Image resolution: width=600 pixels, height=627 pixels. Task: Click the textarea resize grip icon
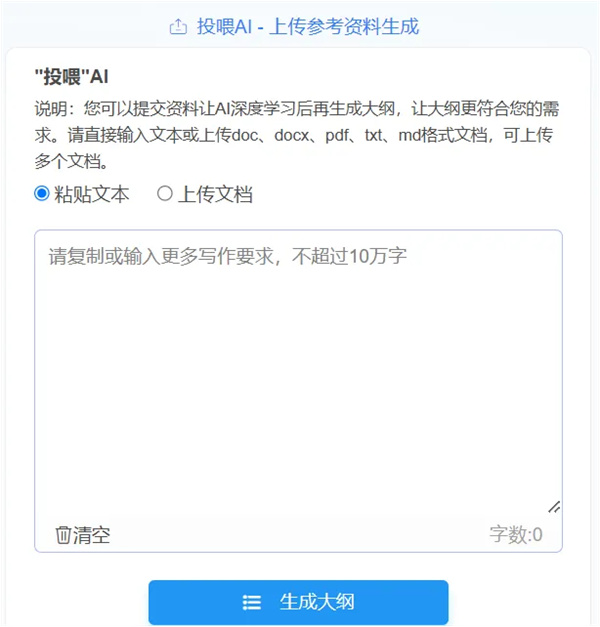[x=554, y=507]
